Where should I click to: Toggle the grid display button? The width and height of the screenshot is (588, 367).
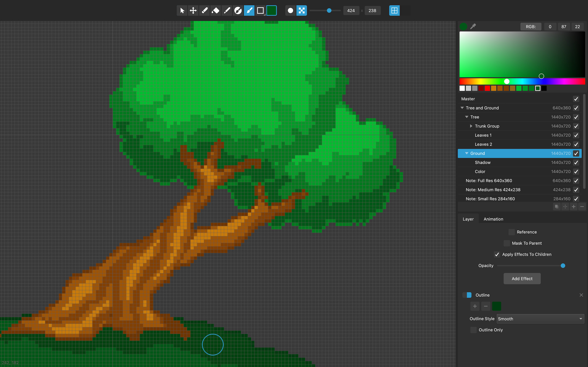394,10
